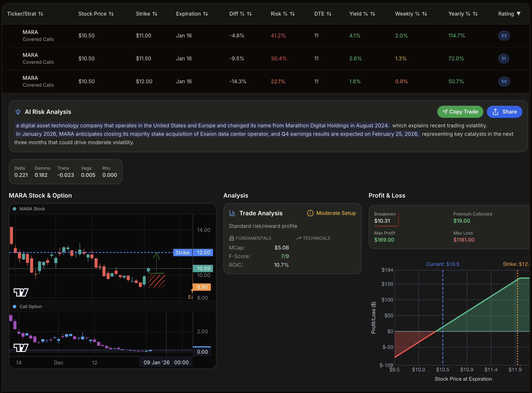Click the Current: $10.5 chart label
The image size is (532, 393).
pyautogui.click(x=443, y=264)
